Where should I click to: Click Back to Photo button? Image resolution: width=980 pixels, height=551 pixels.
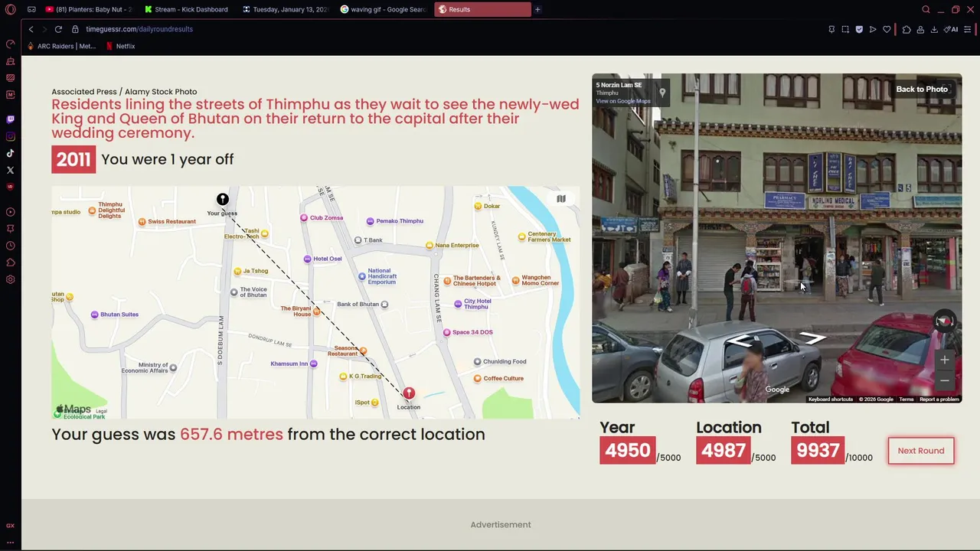click(922, 90)
